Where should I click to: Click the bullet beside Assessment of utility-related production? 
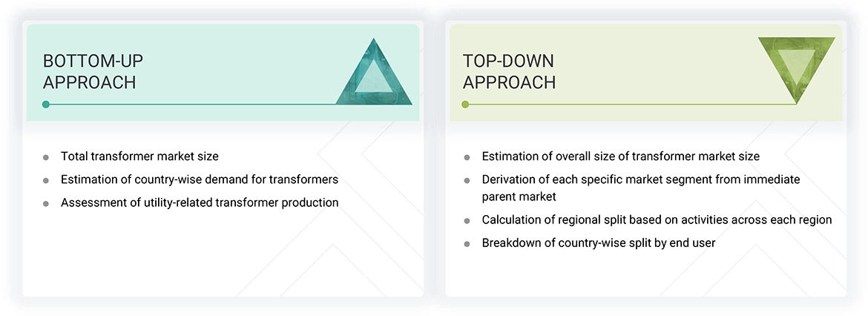[46, 203]
